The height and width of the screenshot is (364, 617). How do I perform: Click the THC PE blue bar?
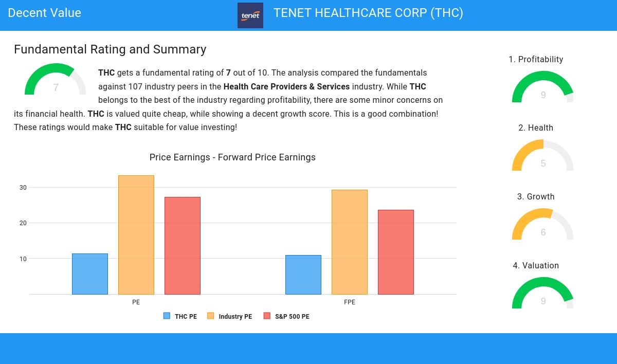[90, 274]
